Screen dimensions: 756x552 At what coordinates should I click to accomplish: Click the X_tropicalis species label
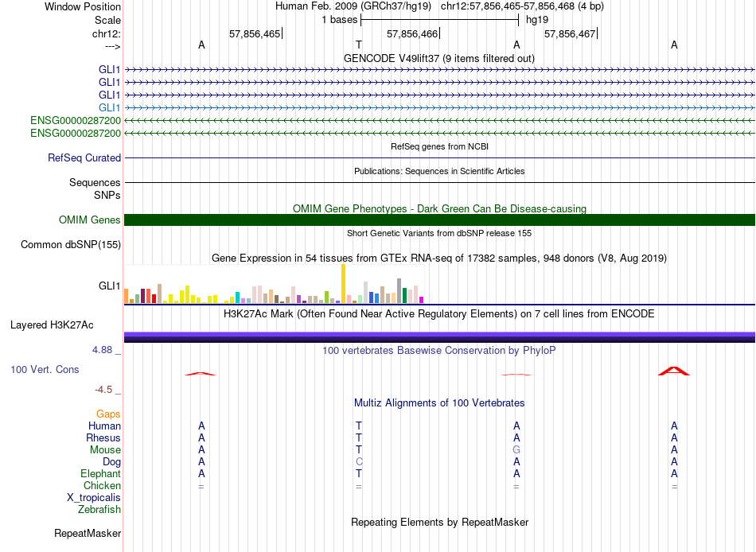point(94,498)
